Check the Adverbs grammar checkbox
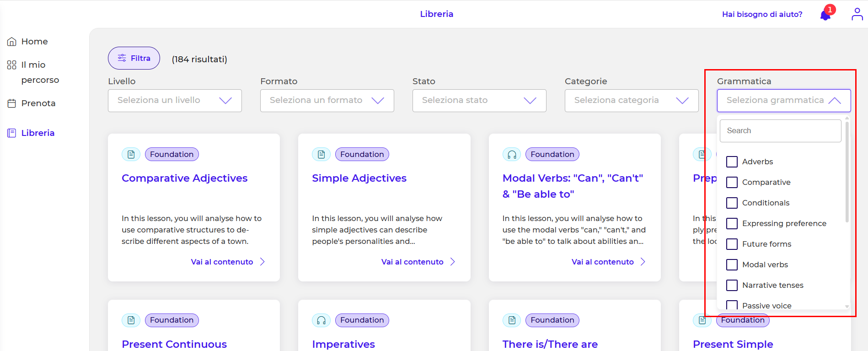Viewport: 868px width, 351px height. (732, 162)
